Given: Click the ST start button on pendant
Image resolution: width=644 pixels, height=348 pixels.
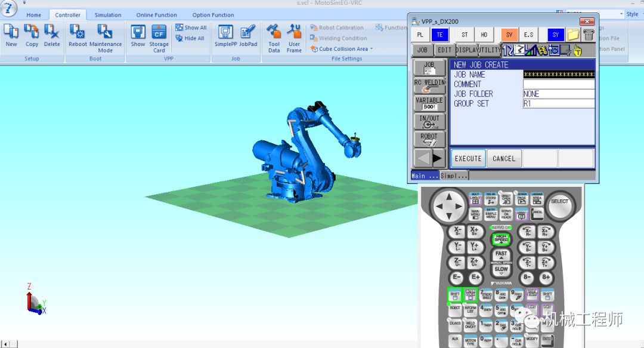Looking at the screenshot, I should 465,35.
